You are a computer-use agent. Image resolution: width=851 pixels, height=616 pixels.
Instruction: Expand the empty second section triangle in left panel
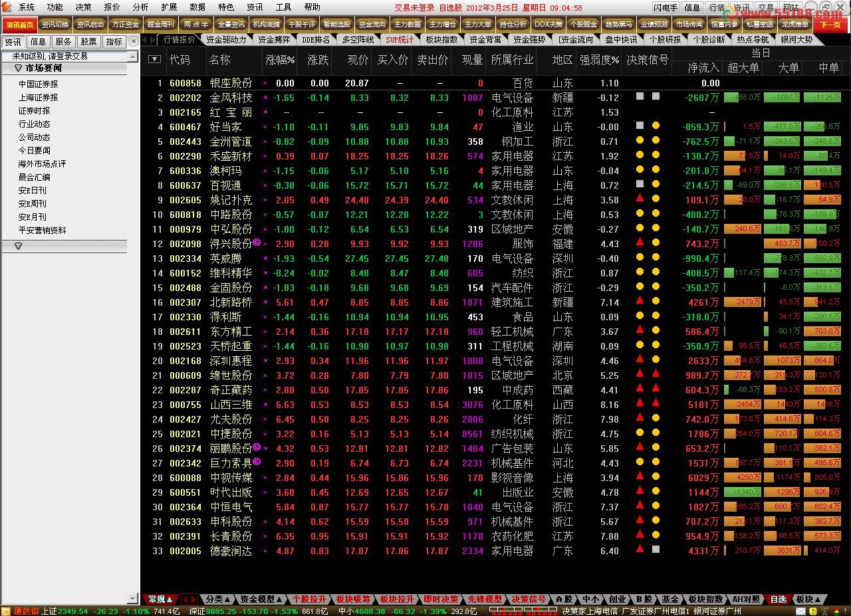(18, 246)
